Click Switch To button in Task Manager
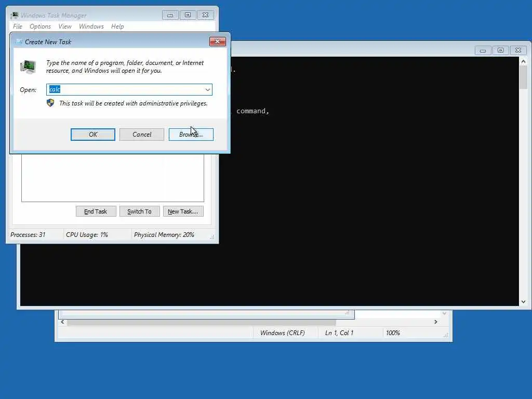The height and width of the screenshot is (399, 532). (139, 211)
